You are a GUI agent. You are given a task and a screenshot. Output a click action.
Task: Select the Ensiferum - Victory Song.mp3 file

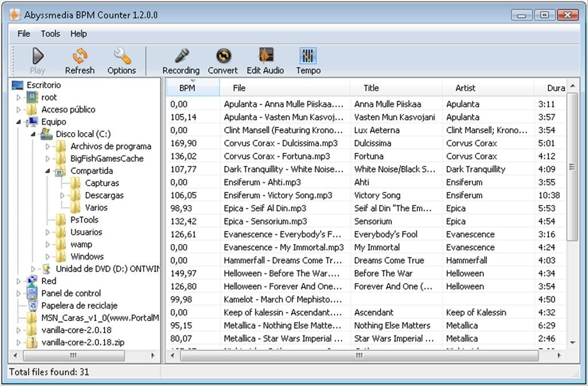click(278, 195)
